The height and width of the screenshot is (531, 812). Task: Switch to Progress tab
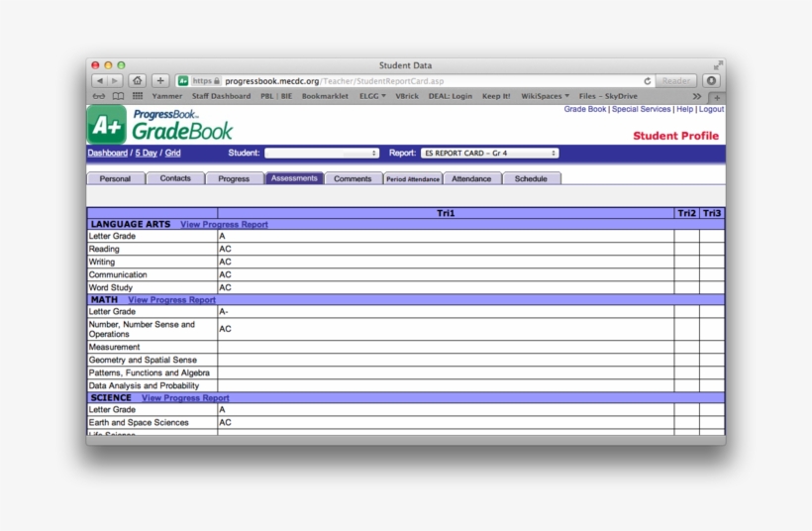tap(234, 178)
